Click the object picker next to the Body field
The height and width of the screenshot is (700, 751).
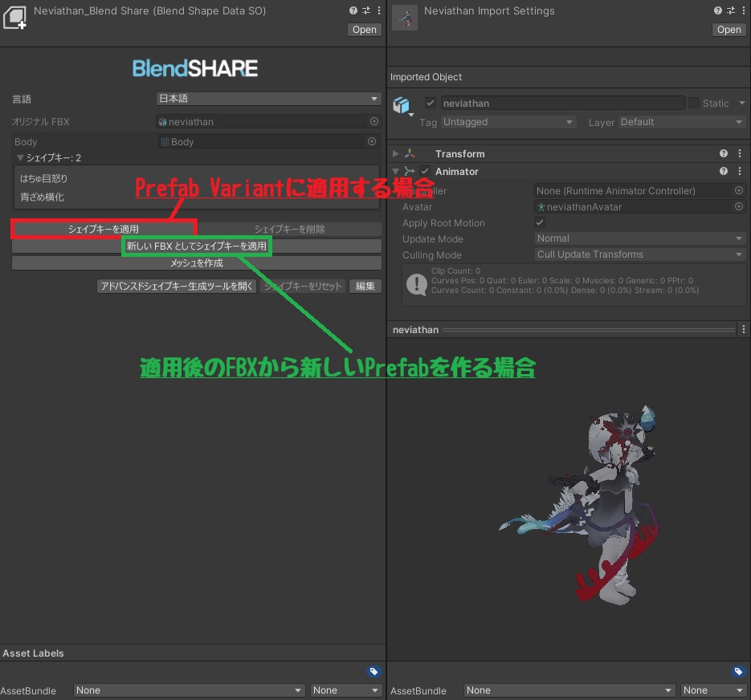point(372,141)
